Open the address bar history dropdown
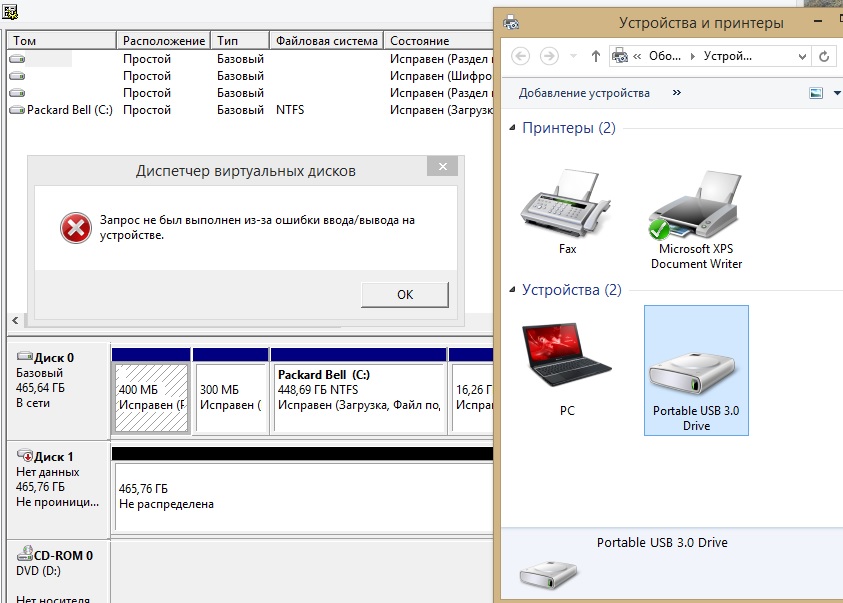The height and width of the screenshot is (603, 843). tap(802, 56)
